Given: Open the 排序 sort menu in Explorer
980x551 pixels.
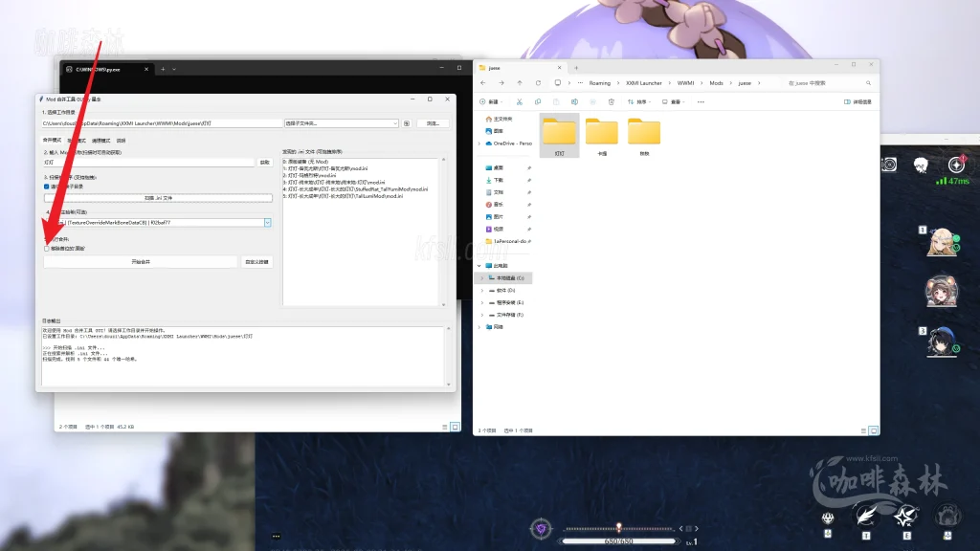Looking at the screenshot, I should 641,101.
